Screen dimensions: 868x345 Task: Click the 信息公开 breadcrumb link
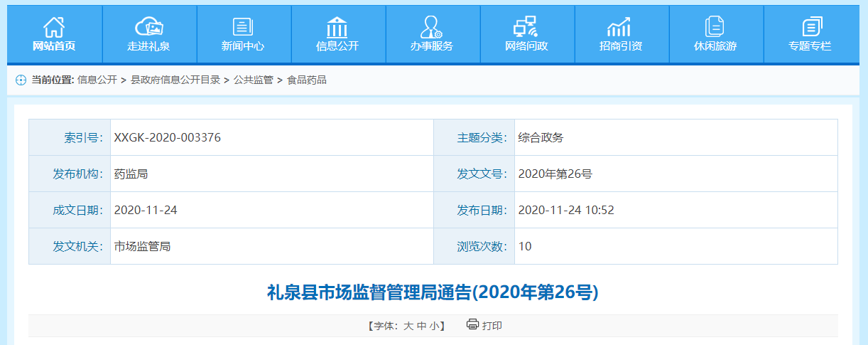[97, 80]
